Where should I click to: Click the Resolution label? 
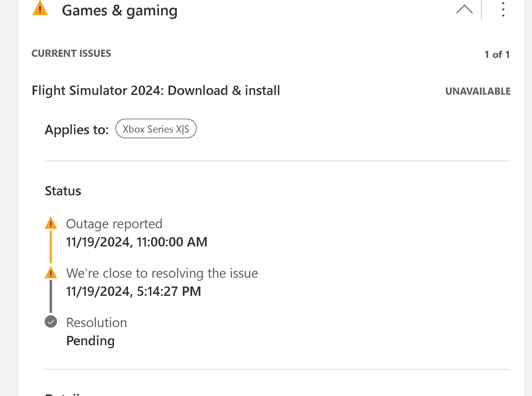point(96,323)
